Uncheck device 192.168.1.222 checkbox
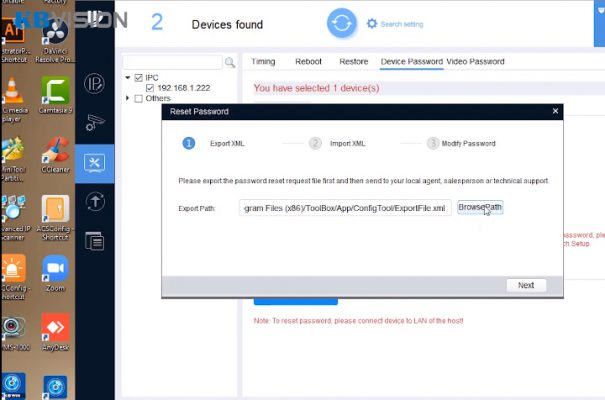This screenshot has height=400, width=605. pos(150,88)
